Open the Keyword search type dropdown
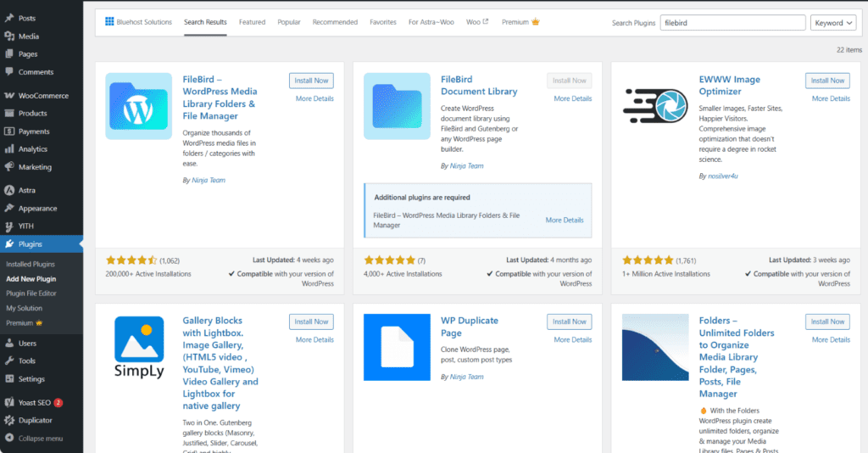 pyautogui.click(x=834, y=23)
